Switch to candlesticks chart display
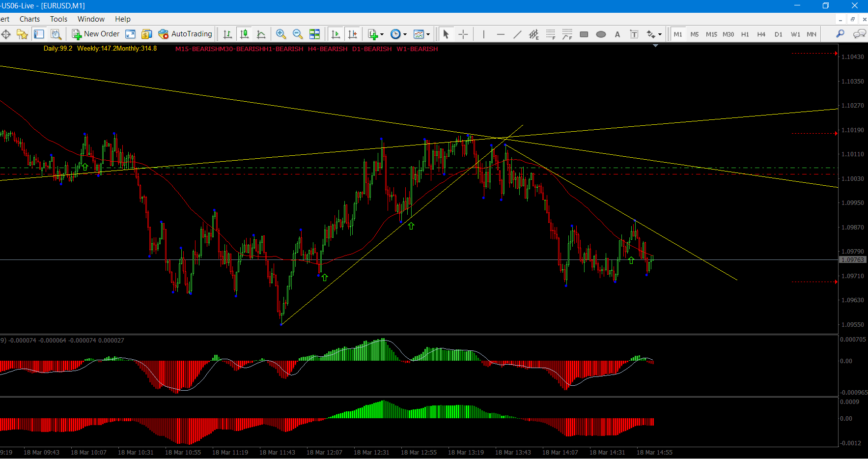The height and width of the screenshot is (459, 868). pyautogui.click(x=244, y=34)
